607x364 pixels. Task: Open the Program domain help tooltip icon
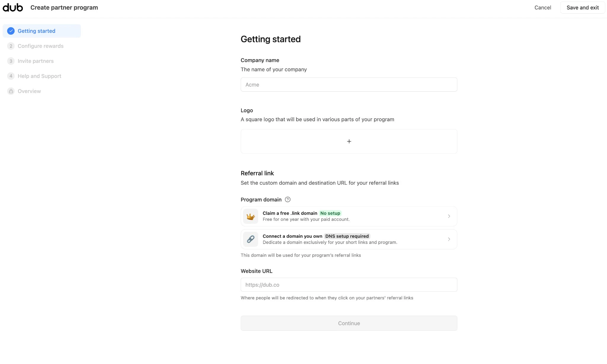point(287,199)
